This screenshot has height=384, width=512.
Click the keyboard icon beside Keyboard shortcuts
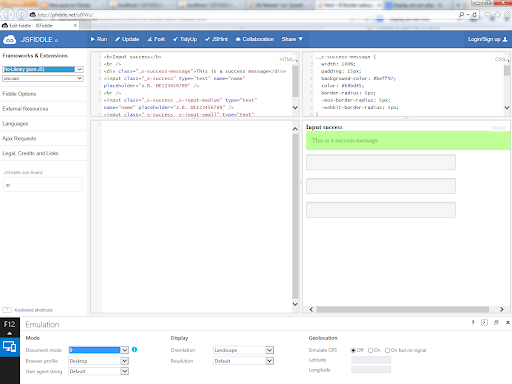(7, 310)
